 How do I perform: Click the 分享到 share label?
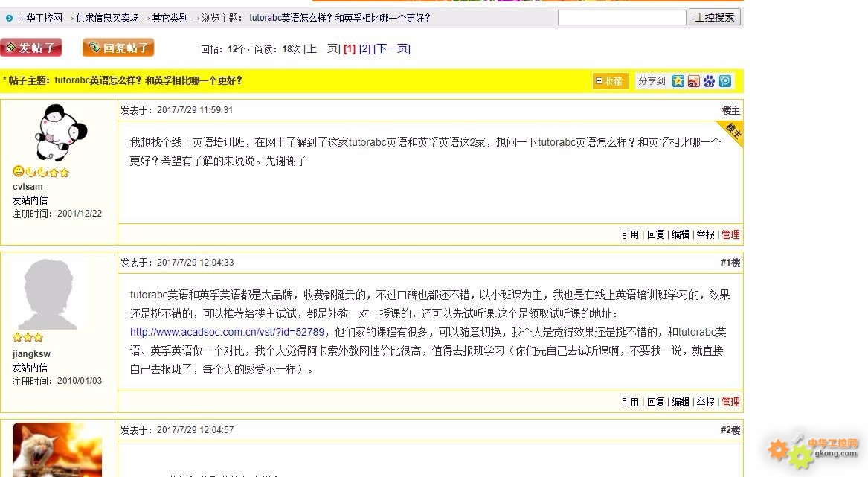[652, 81]
